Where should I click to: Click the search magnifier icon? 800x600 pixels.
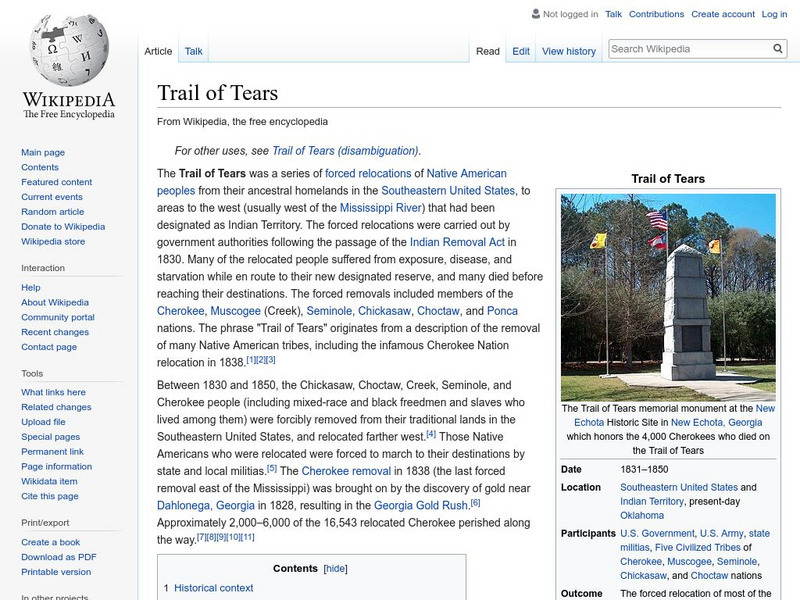pos(778,48)
